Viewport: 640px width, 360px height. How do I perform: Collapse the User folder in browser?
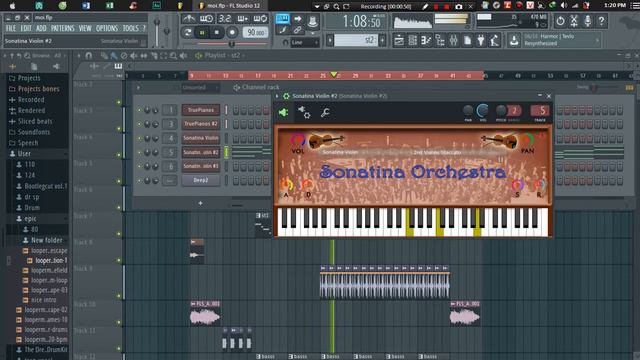pyautogui.click(x=24, y=153)
